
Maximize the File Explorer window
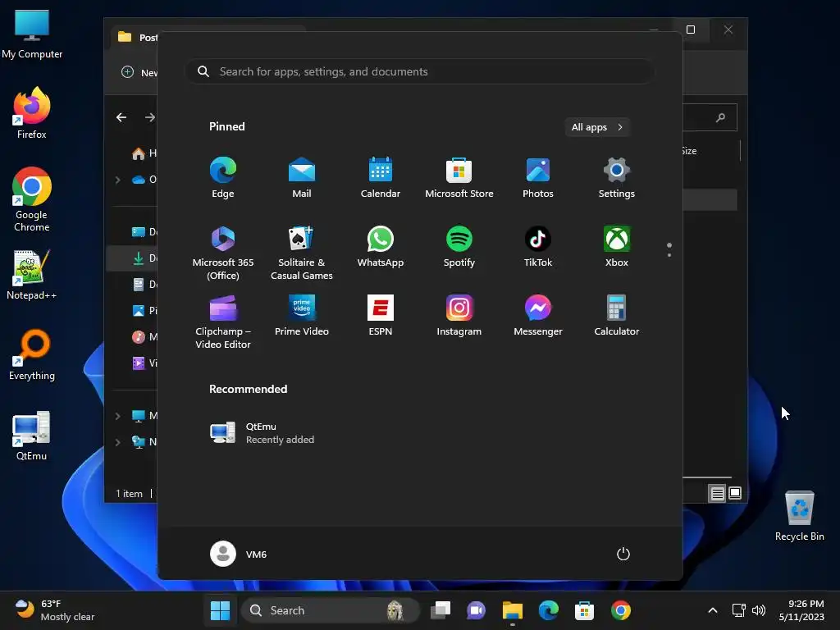coord(691,30)
